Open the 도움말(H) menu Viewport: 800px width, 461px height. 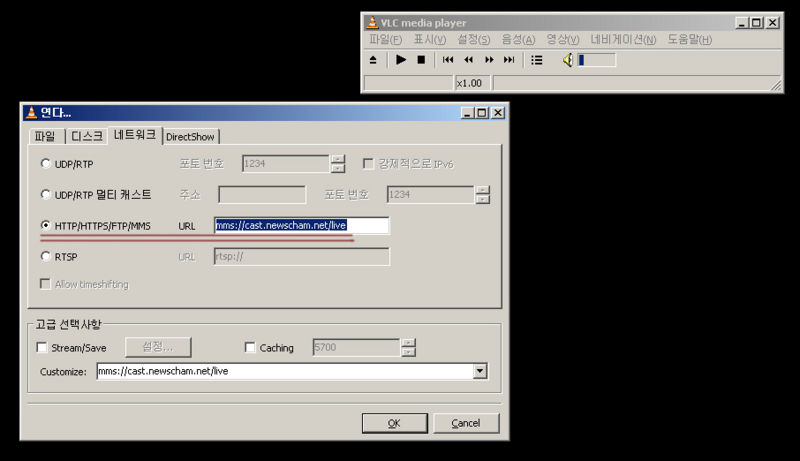tap(690, 40)
